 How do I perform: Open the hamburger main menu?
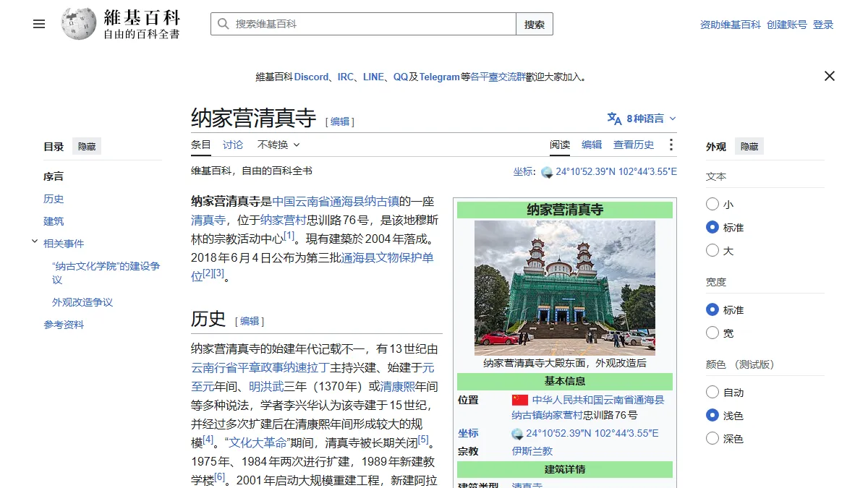coord(39,24)
